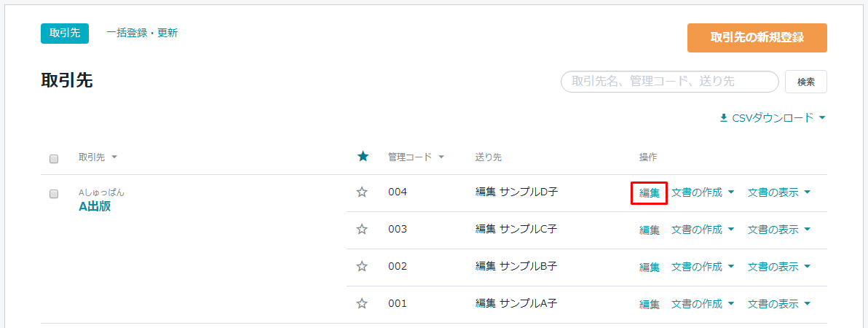868x328 pixels.
Task: Open the A出版 client link
Action: pos(95,207)
